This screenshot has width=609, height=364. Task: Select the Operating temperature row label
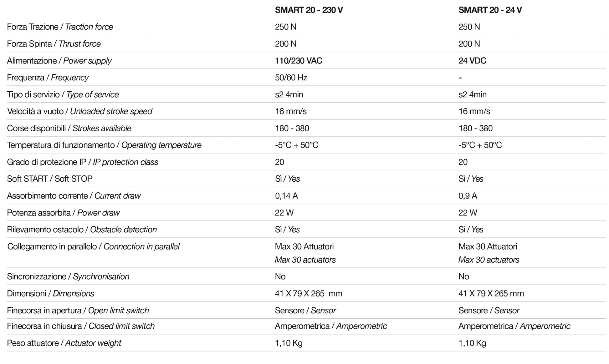tap(161, 145)
